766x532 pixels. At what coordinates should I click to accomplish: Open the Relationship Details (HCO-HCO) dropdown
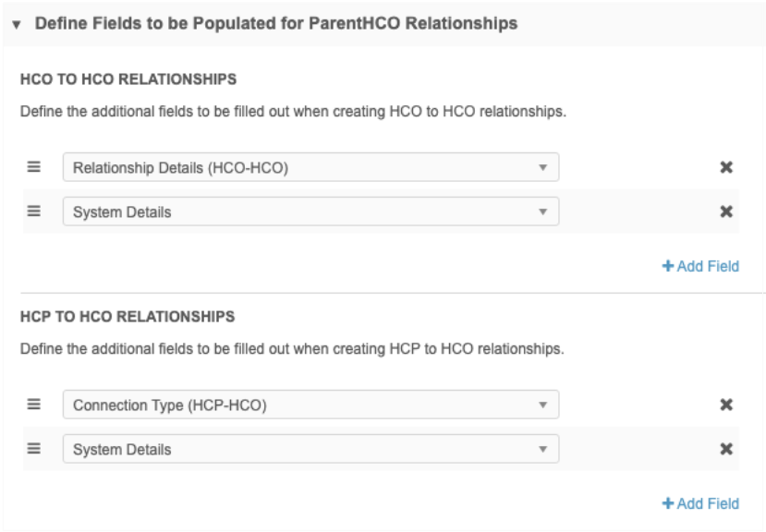point(310,167)
